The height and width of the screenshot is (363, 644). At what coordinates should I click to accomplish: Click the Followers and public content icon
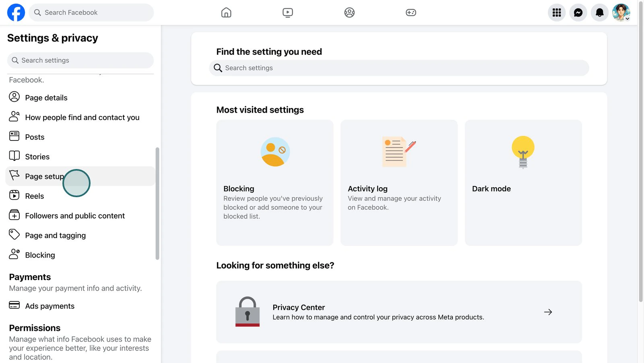(x=14, y=215)
